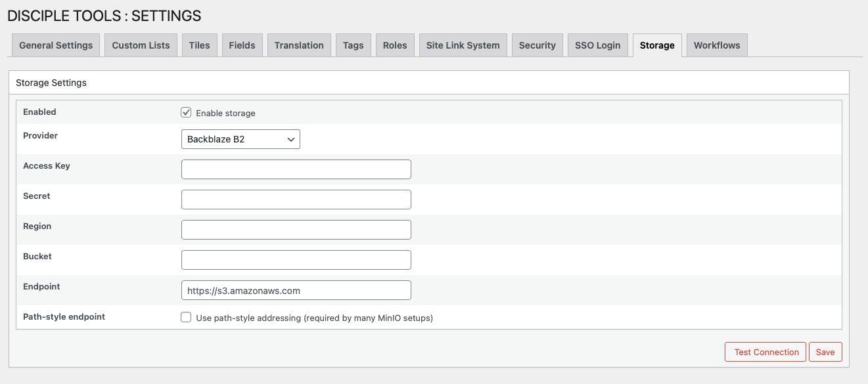
Task: Select the SSO Login tab
Action: pyautogui.click(x=597, y=45)
